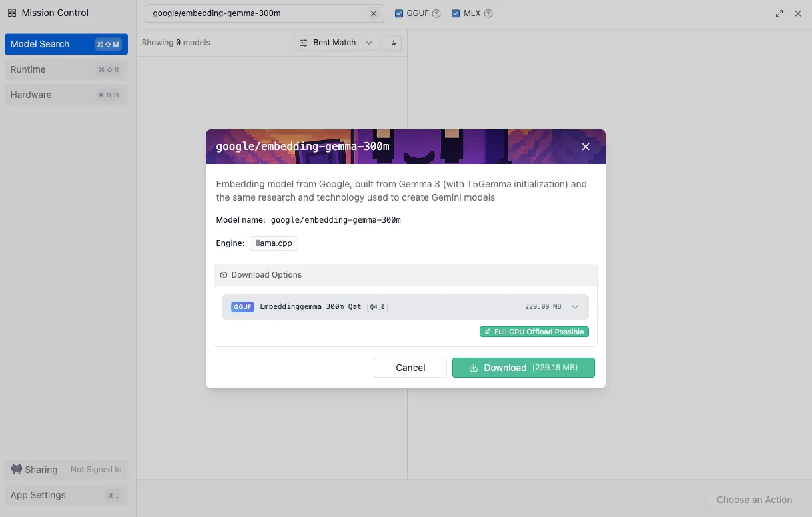Reverse sort direction with arrow button
The image size is (812, 517).
394,43
